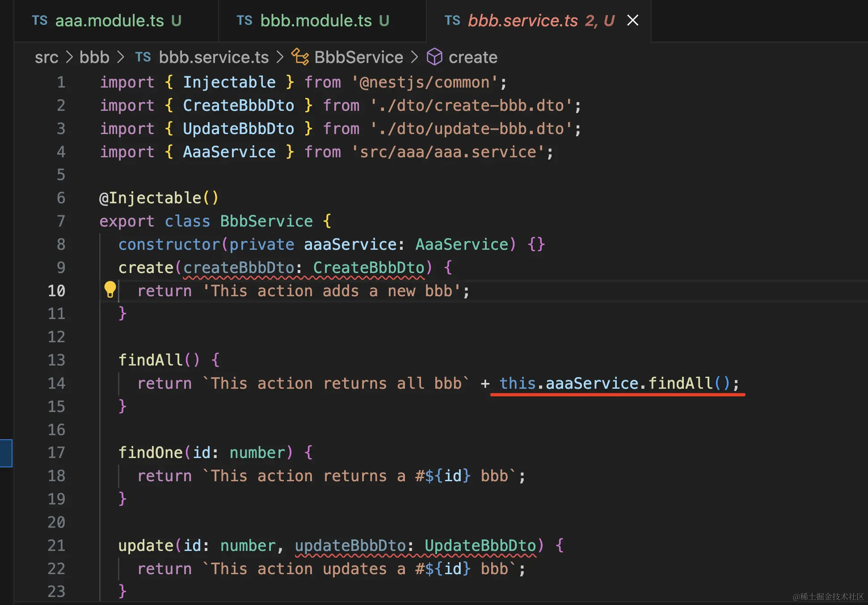Open the src breadcrumb folder
The height and width of the screenshot is (605, 868).
point(46,57)
